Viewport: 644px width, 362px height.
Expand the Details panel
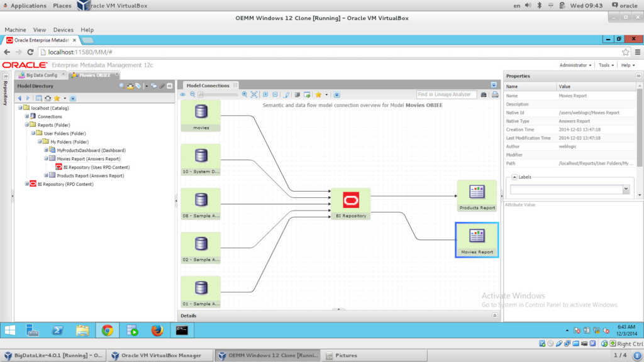click(494, 315)
